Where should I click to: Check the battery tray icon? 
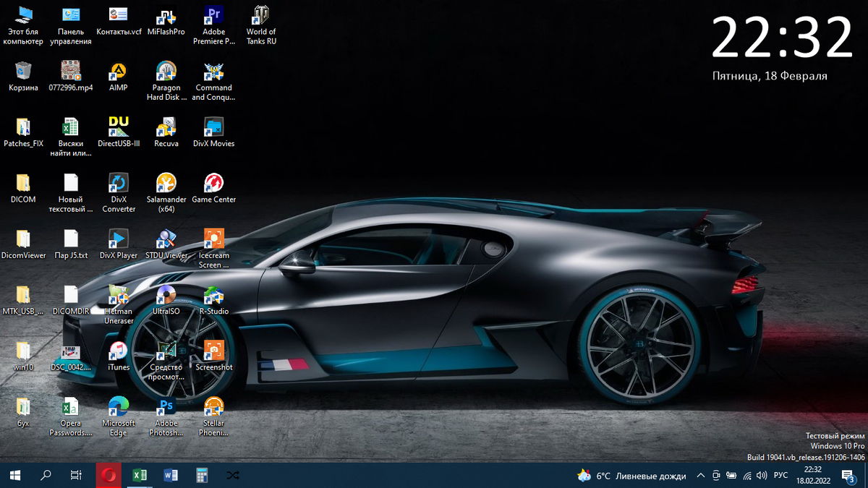[731, 476]
